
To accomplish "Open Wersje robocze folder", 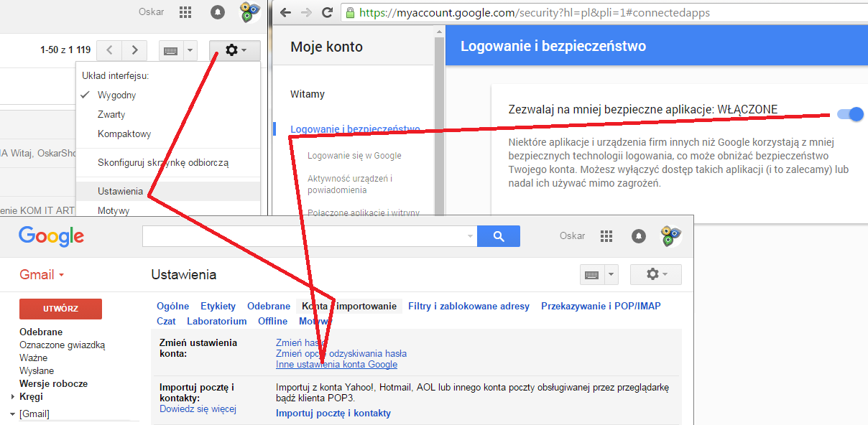I will click(53, 383).
